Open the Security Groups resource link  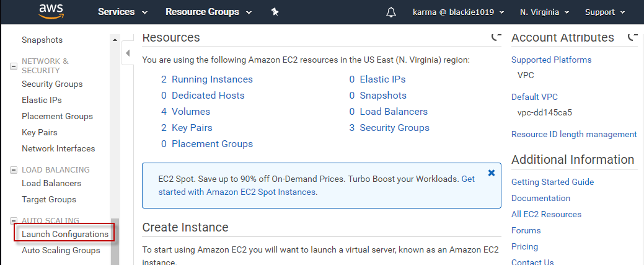pyautogui.click(x=394, y=128)
